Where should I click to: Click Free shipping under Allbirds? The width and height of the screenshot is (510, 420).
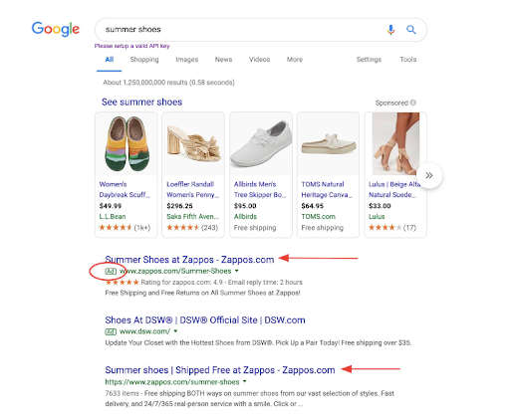click(x=255, y=228)
